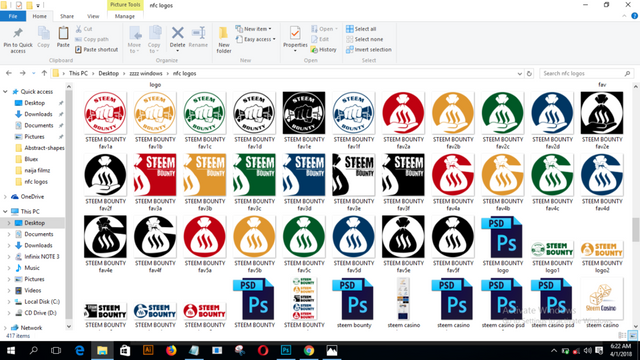Image resolution: width=640 pixels, height=360 pixels.
Task: Open file History
Action: pyautogui.click(x=324, y=49)
